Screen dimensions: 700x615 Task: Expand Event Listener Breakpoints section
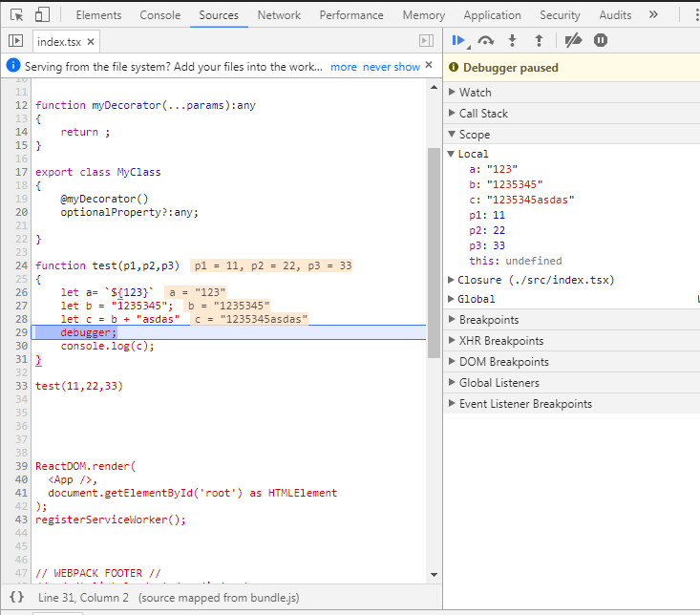[x=571, y=403]
